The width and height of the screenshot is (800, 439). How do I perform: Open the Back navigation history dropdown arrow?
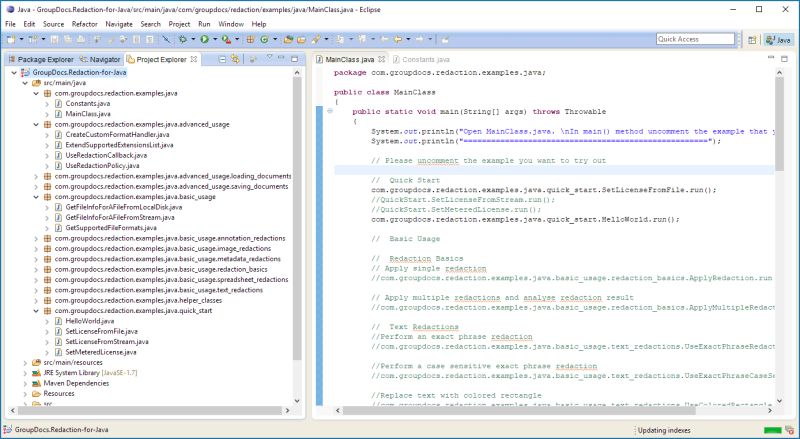pyautogui.click(x=408, y=39)
